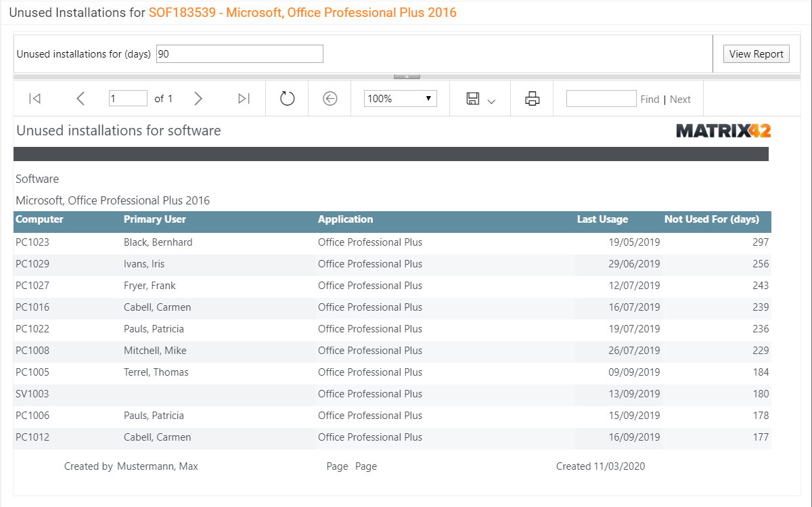Image resolution: width=812 pixels, height=507 pixels.
Task: Go to the next report page
Action: click(x=198, y=99)
